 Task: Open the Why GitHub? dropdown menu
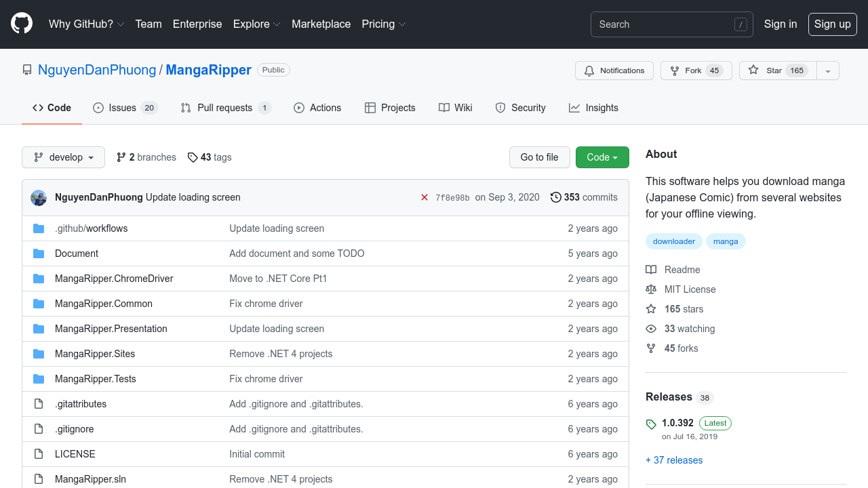click(x=86, y=24)
